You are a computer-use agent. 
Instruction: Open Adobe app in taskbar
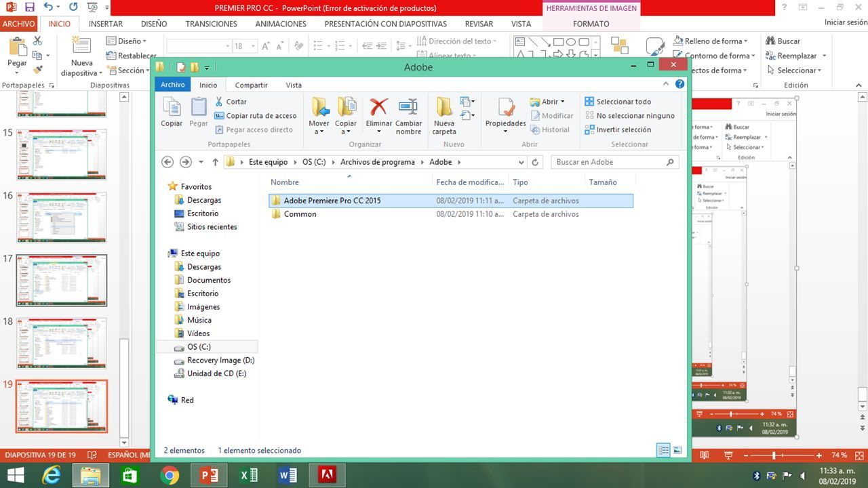pyautogui.click(x=327, y=475)
